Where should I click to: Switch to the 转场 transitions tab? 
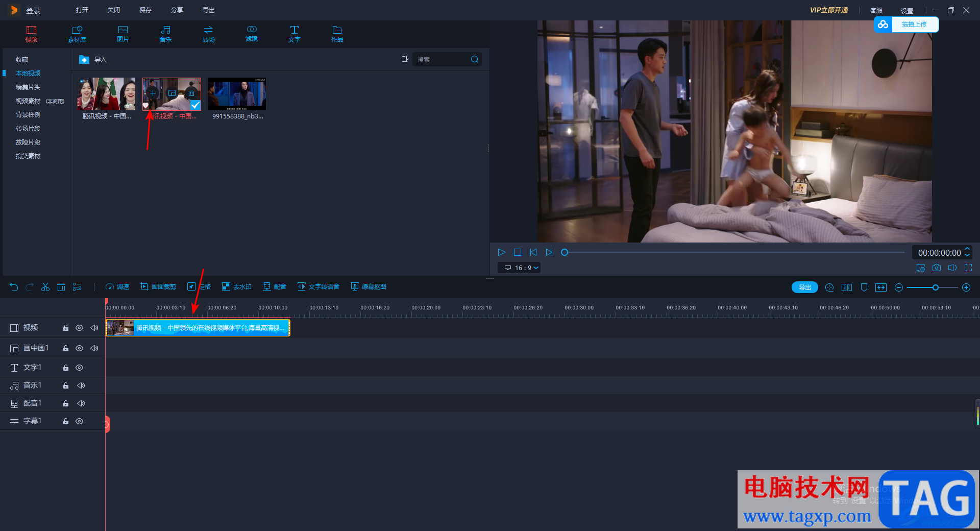point(208,34)
